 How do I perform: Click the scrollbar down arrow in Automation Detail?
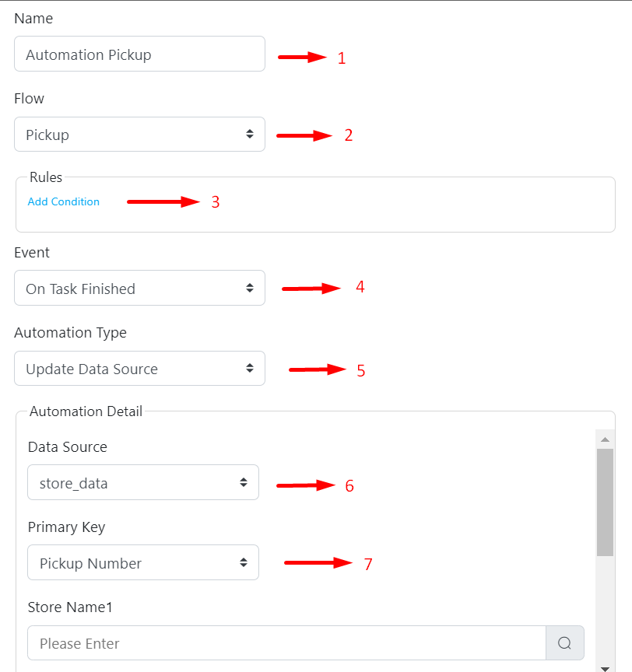[605, 667]
